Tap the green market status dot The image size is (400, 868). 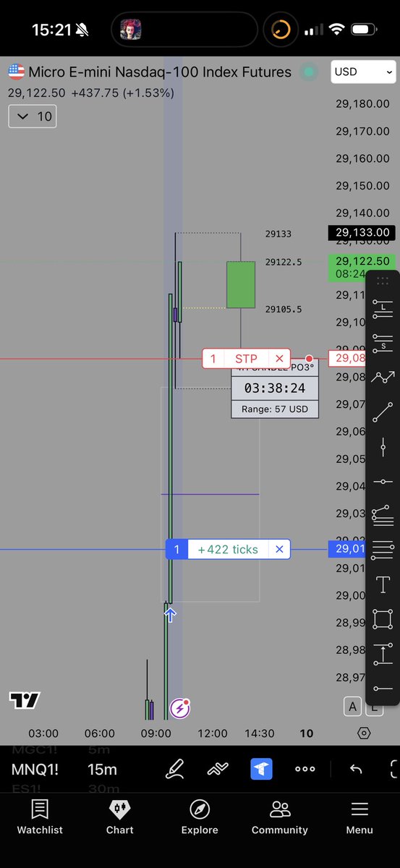click(310, 72)
